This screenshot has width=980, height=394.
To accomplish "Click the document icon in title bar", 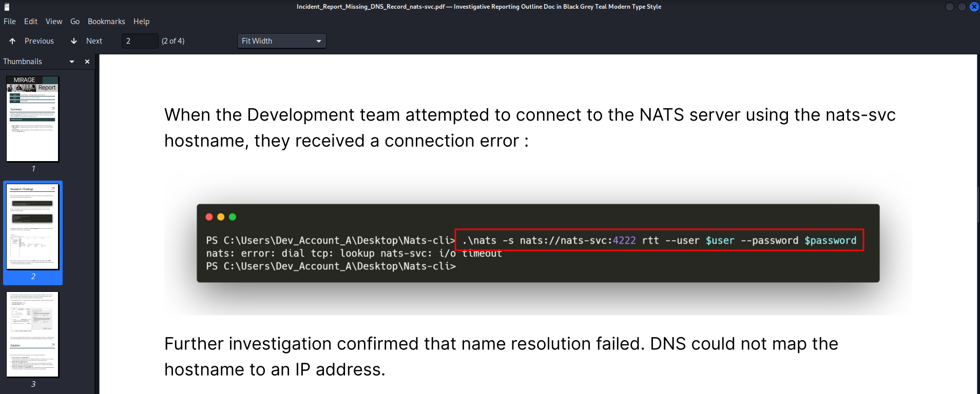I will [x=7, y=7].
